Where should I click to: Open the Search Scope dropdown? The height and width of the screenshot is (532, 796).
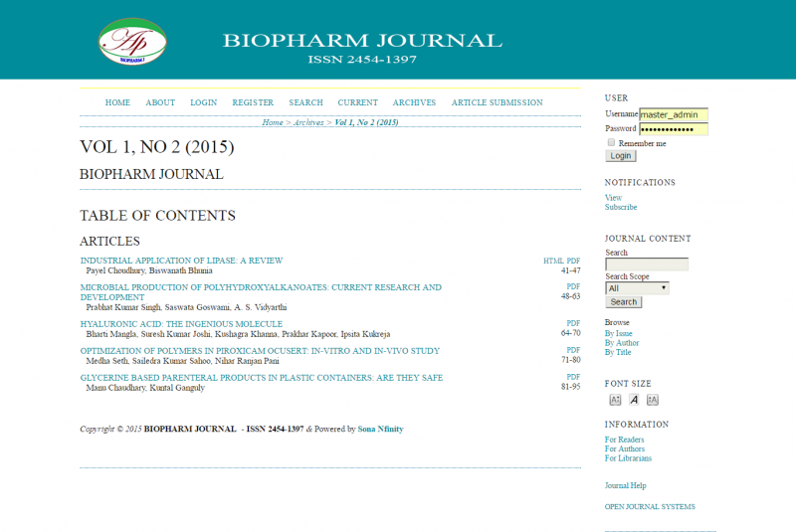click(637, 288)
